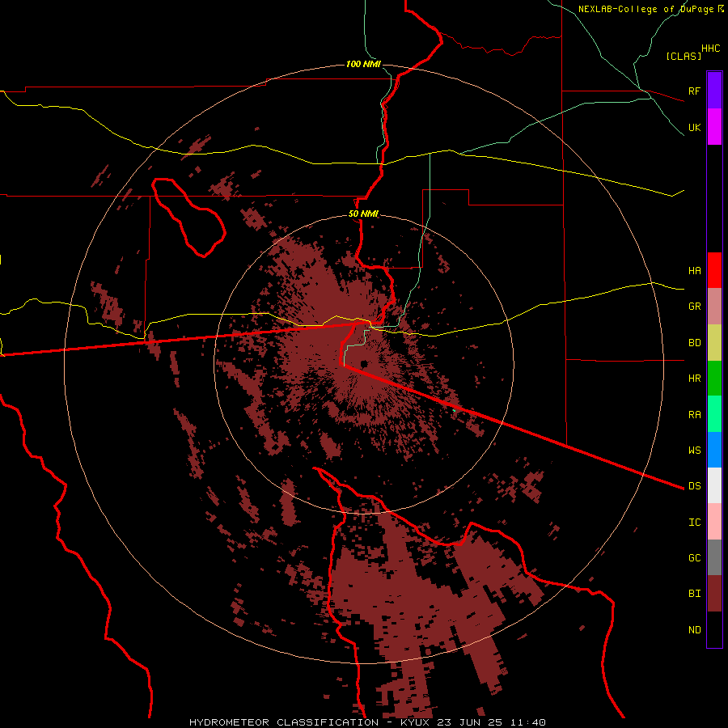This screenshot has width=728, height=728.
Task: Click the UK legend label
Action: pos(694,128)
